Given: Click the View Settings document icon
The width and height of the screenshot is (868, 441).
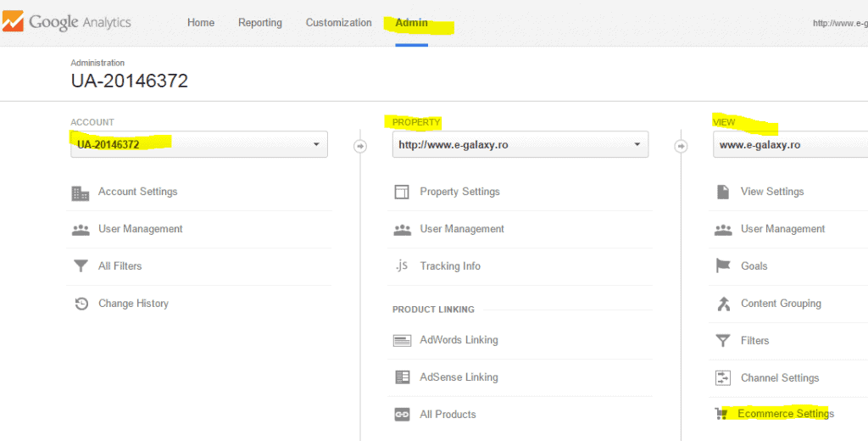Looking at the screenshot, I should [723, 193].
